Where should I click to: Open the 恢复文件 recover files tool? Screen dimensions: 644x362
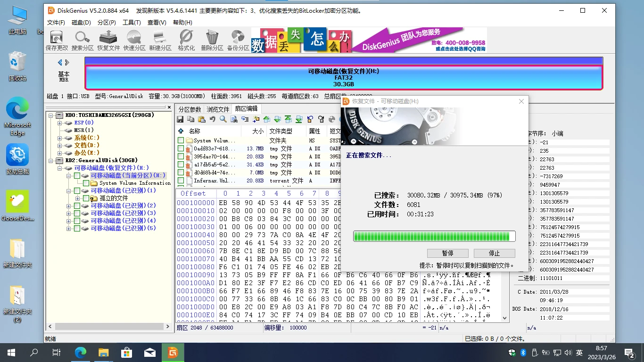pyautogui.click(x=108, y=41)
